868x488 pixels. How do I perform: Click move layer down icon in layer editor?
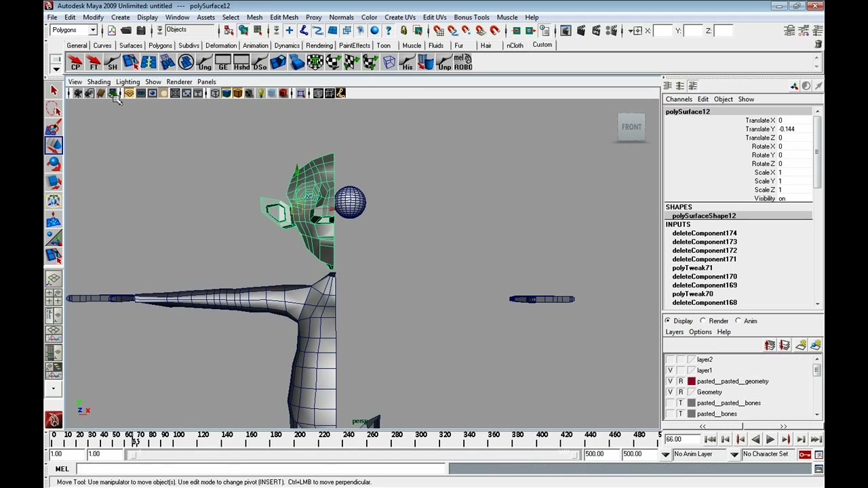tap(785, 346)
